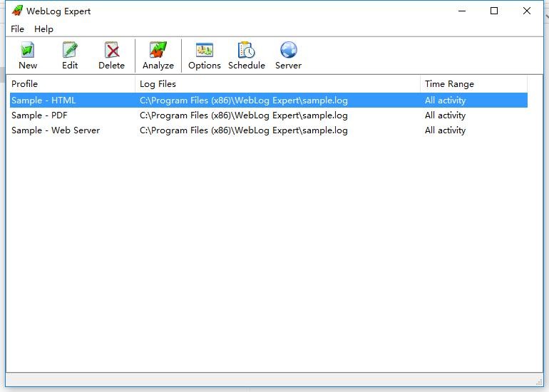
Task: Minimize the WebLog Expert window
Action: click(x=462, y=11)
